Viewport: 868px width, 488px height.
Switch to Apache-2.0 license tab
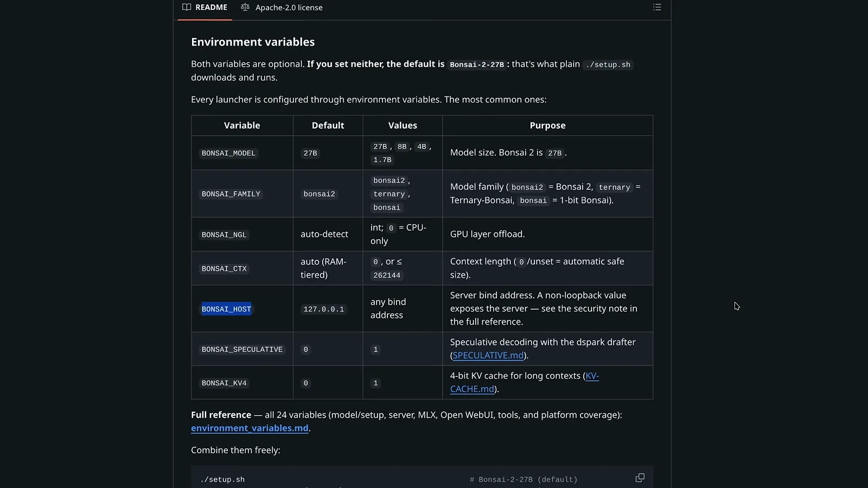click(282, 8)
